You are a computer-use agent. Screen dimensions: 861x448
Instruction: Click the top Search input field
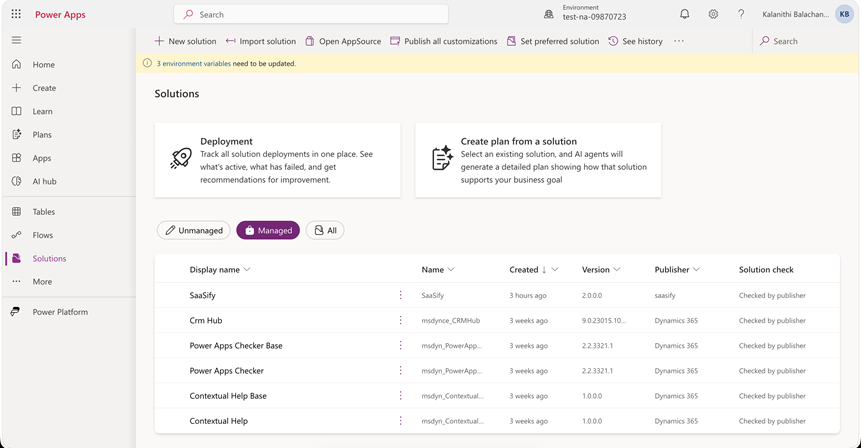click(x=311, y=14)
